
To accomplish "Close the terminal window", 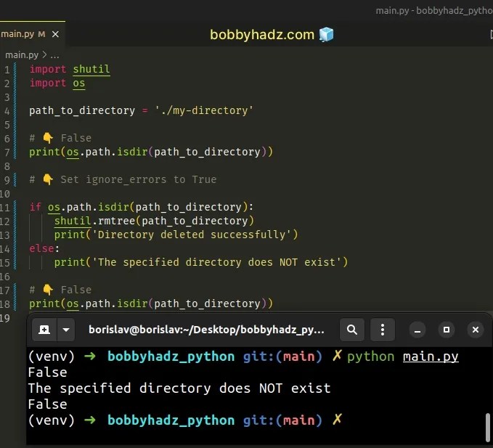I will click(476, 330).
